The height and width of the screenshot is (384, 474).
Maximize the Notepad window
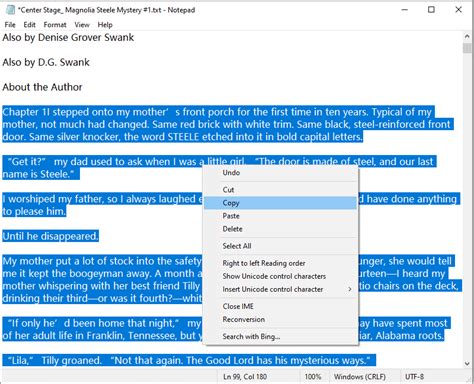coord(431,10)
